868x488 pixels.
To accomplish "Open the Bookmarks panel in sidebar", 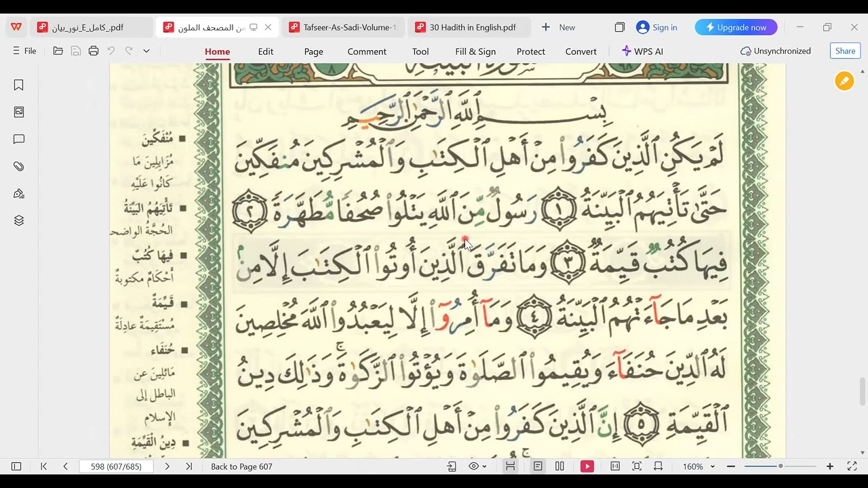I will (19, 85).
